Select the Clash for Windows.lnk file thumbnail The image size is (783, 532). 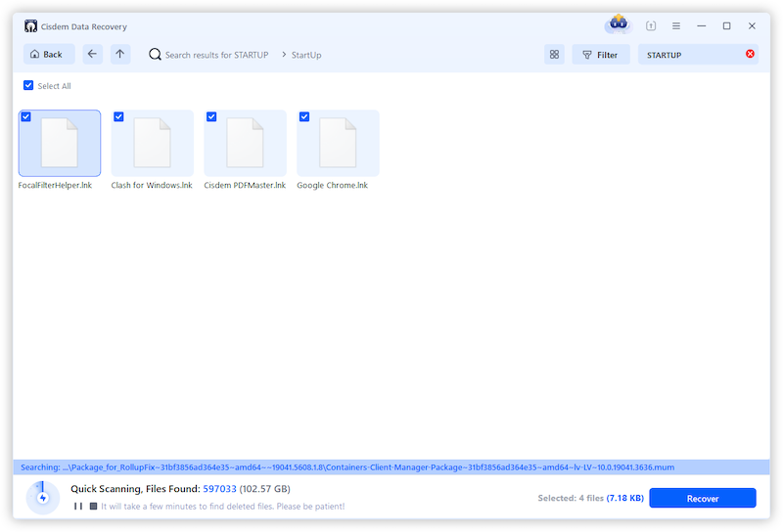tap(153, 143)
